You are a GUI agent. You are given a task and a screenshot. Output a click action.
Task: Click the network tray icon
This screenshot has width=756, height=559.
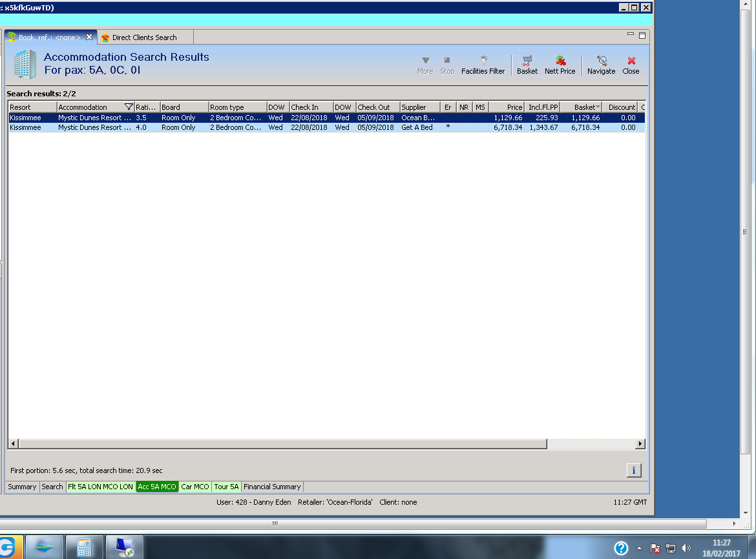click(x=671, y=548)
